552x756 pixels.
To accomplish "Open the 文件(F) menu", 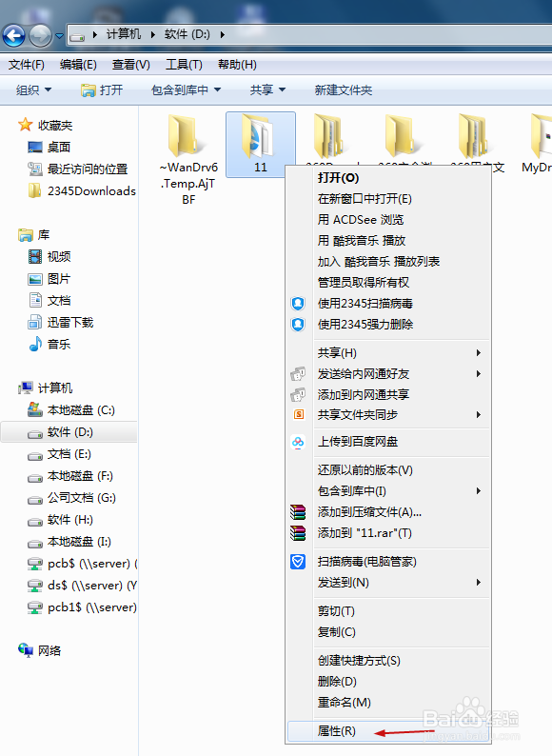I will pos(27,64).
